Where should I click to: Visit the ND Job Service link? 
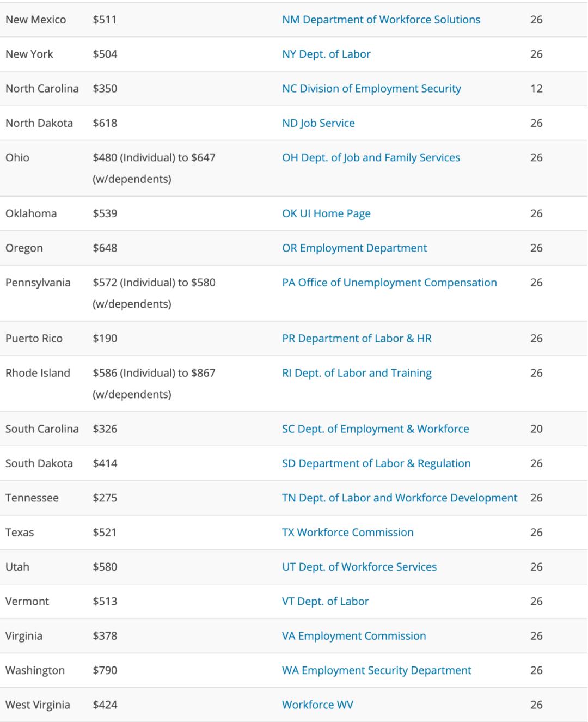click(318, 123)
